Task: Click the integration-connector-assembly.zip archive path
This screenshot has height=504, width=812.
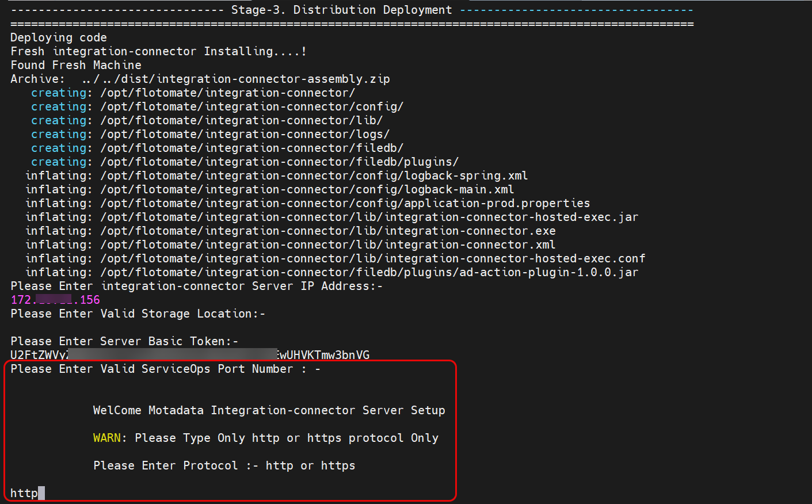Action: click(x=236, y=79)
